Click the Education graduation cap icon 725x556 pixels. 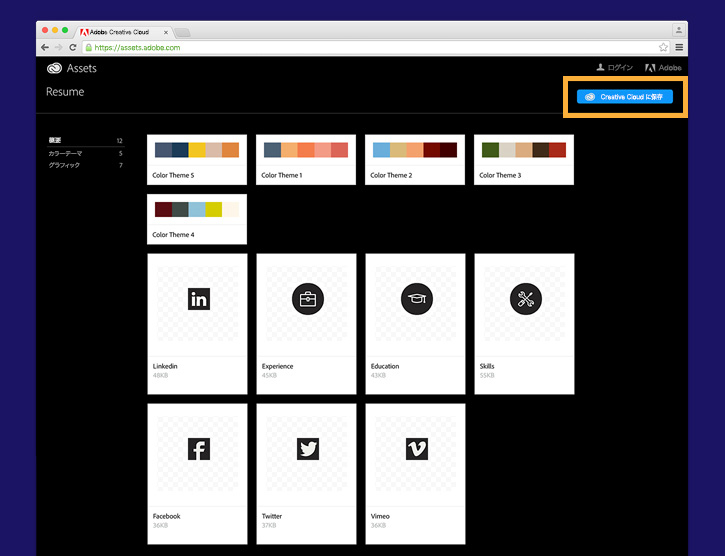click(x=417, y=299)
